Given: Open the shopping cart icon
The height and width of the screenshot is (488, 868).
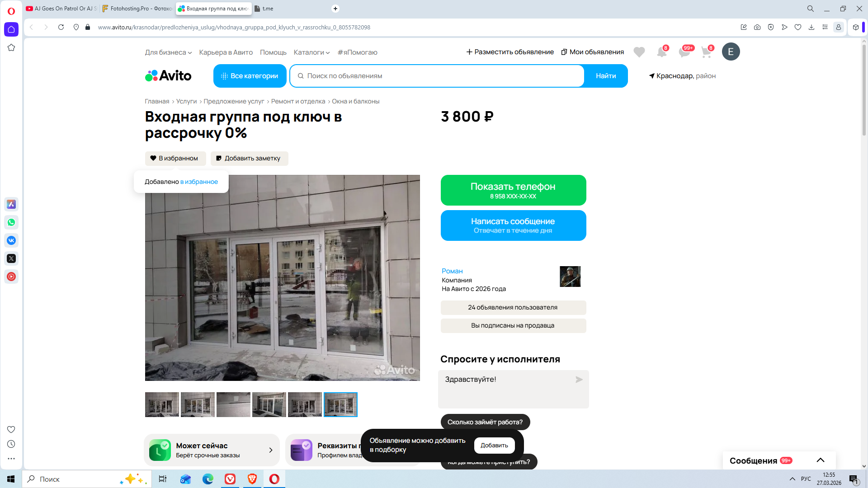Looking at the screenshot, I should click(706, 52).
